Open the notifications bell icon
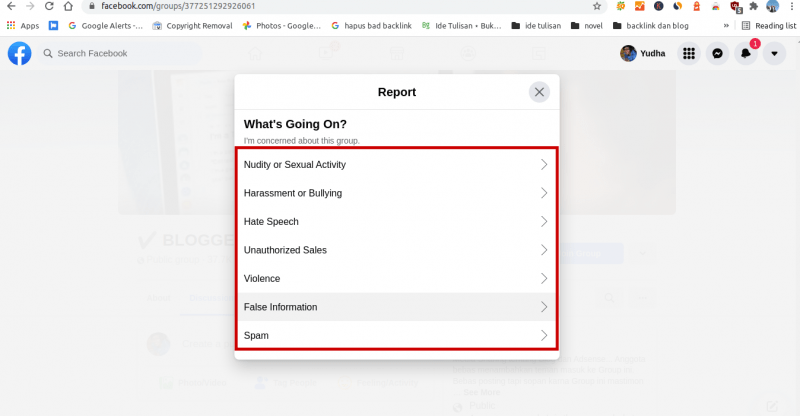Viewport: 800px width, 416px height. tap(745, 54)
